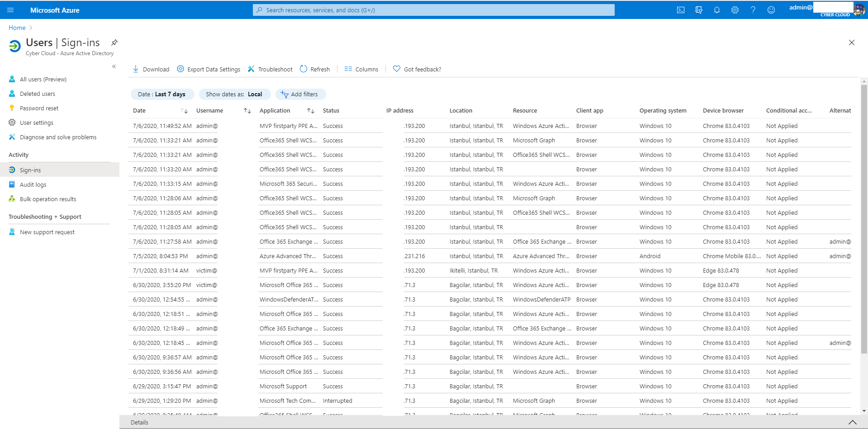Click the Users Sign-ins blade icon
Viewport: 868px width, 429px height.
(15, 46)
